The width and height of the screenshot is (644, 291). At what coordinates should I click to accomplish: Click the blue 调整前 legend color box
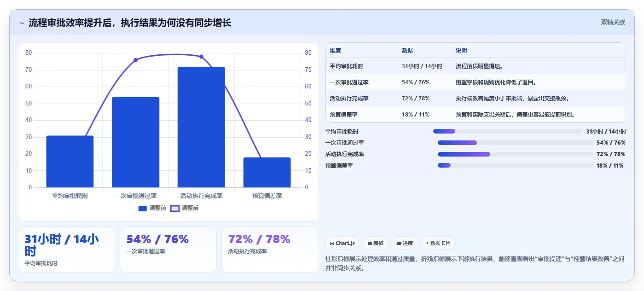(143, 209)
